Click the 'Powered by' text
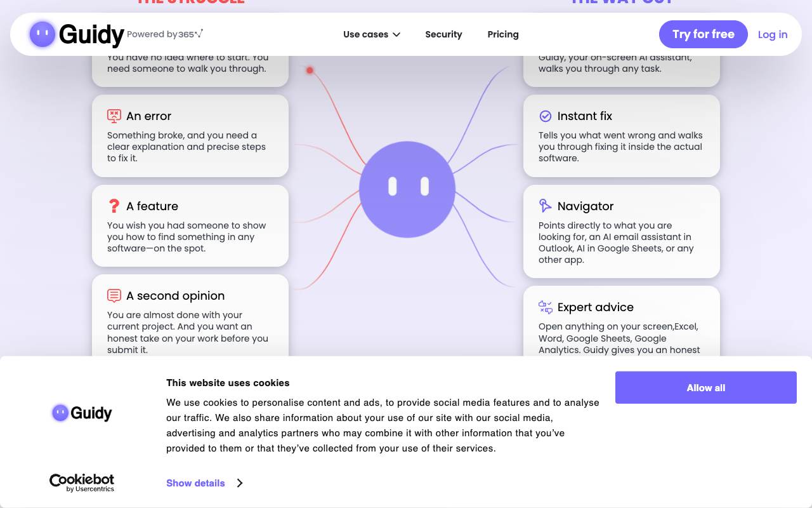 [152, 34]
